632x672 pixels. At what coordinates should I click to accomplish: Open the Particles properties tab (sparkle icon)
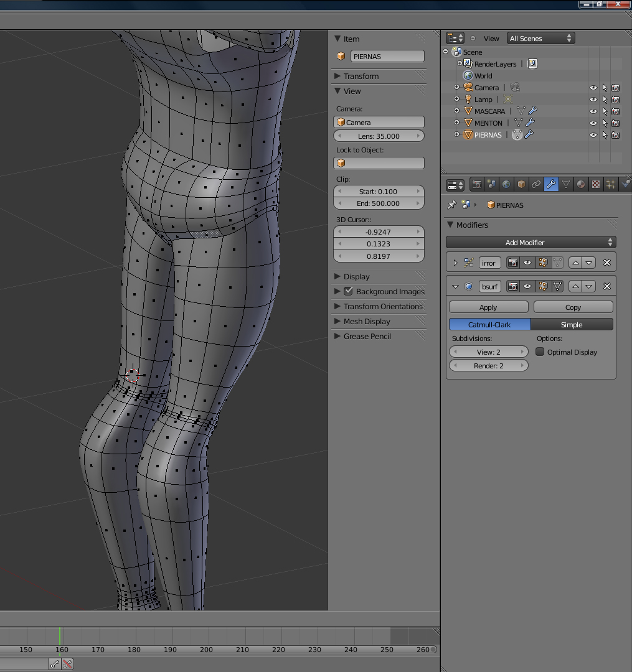point(611,185)
